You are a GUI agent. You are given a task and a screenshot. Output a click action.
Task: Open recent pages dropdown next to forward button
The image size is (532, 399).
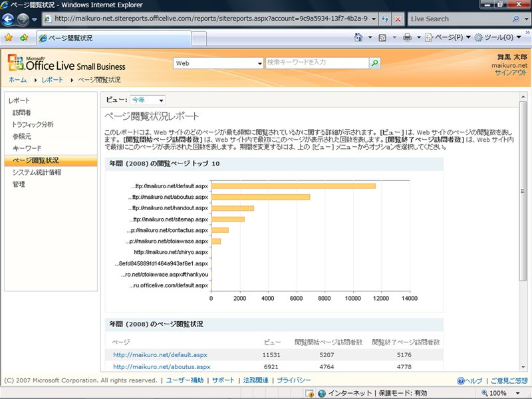(x=35, y=20)
